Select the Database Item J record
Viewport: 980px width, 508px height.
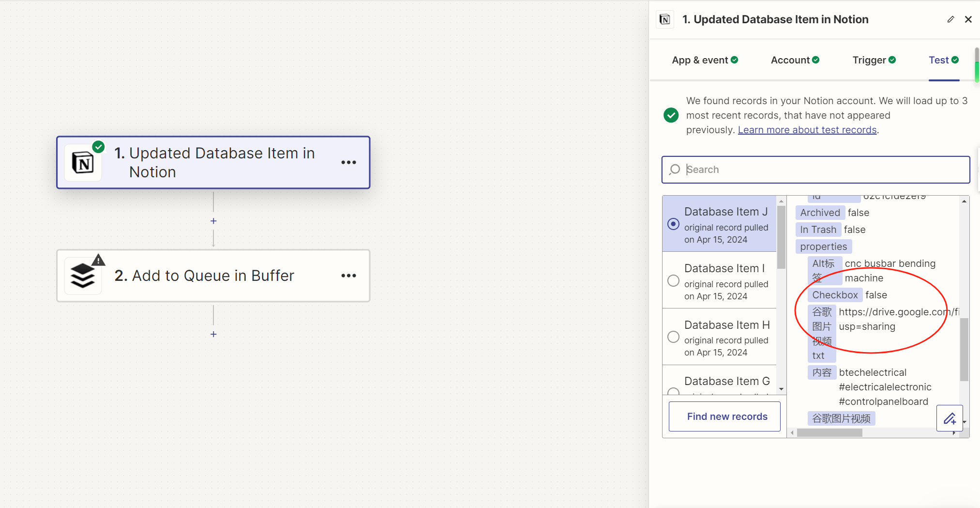click(x=719, y=224)
